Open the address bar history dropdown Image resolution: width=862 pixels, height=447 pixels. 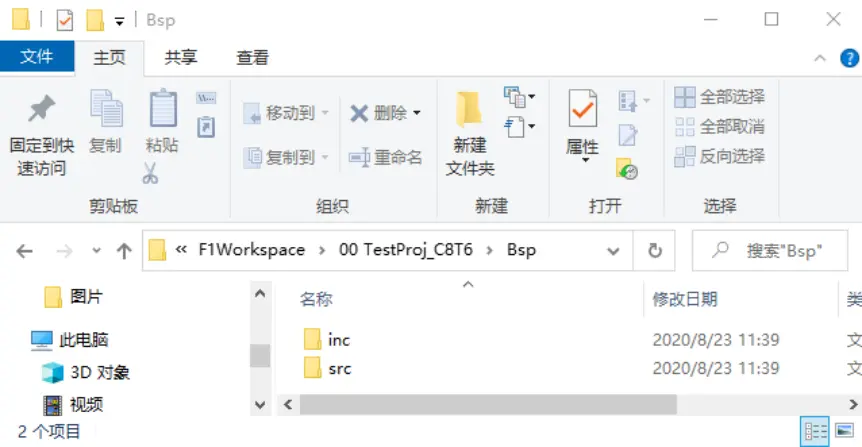(614, 250)
